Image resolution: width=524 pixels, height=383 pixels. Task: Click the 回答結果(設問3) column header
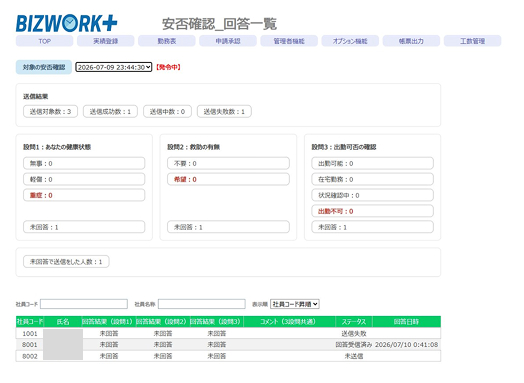pyautogui.click(x=217, y=322)
